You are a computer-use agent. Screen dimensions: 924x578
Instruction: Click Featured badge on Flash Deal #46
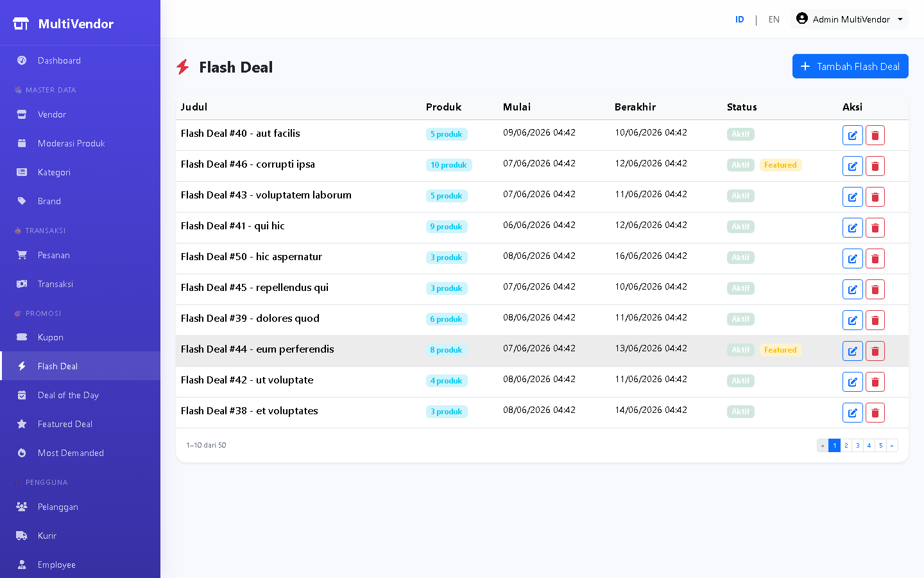[780, 165]
